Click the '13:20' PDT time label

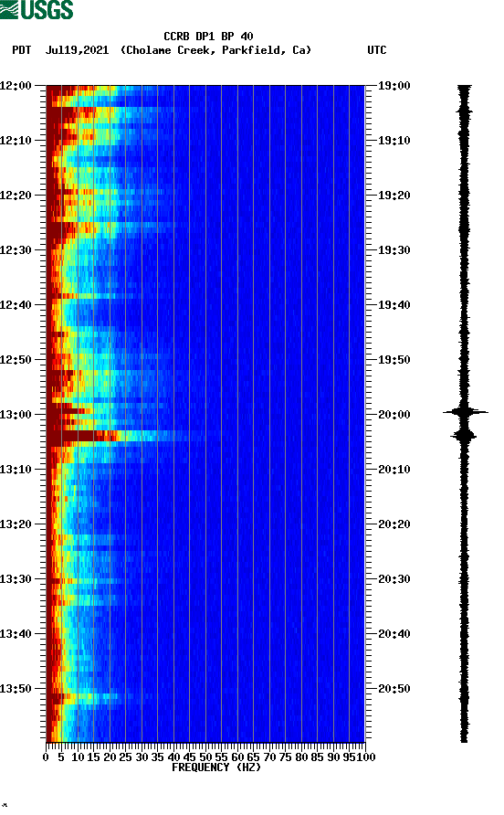point(16,524)
